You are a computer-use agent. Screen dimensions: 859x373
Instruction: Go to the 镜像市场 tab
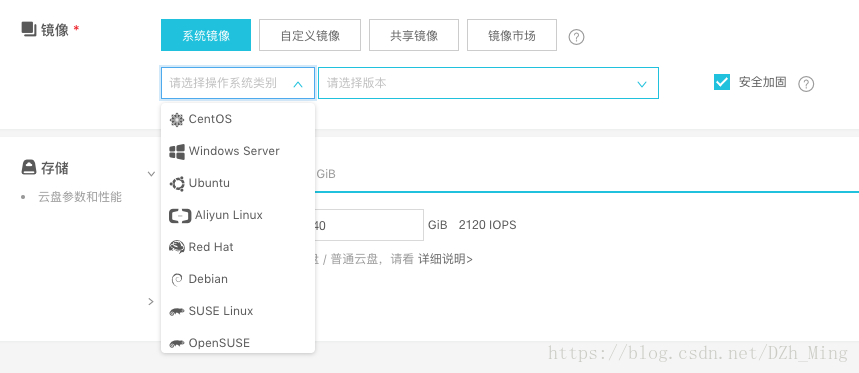click(x=512, y=35)
